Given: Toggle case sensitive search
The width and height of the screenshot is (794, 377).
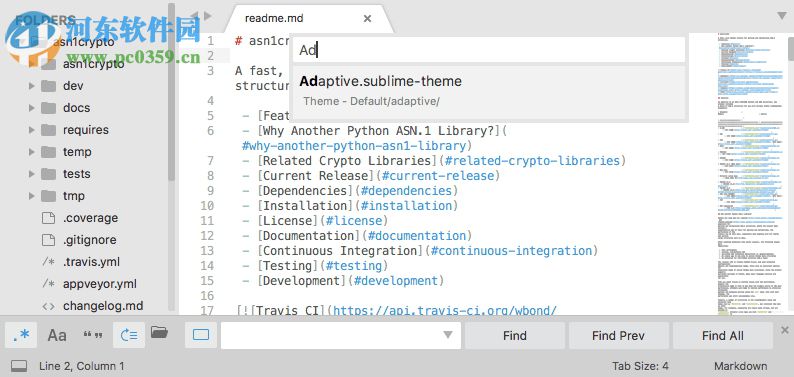Looking at the screenshot, I should (x=57, y=335).
